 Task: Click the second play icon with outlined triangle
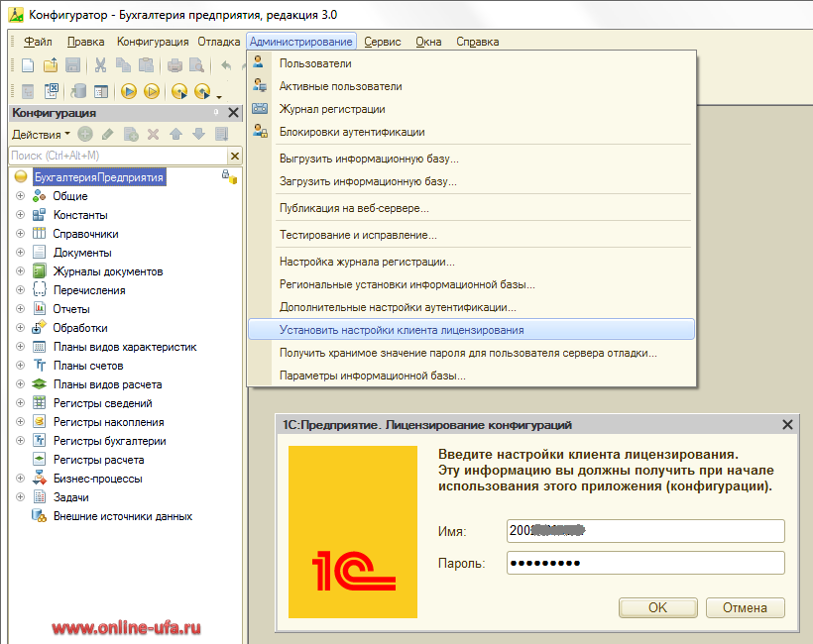pos(152,92)
